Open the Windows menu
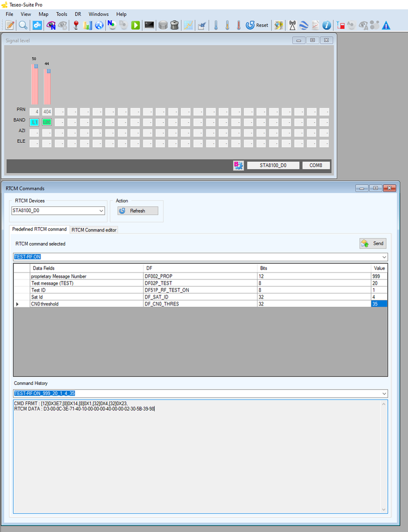The width and height of the screenshot is (408, 532). [x=99, y=14]
